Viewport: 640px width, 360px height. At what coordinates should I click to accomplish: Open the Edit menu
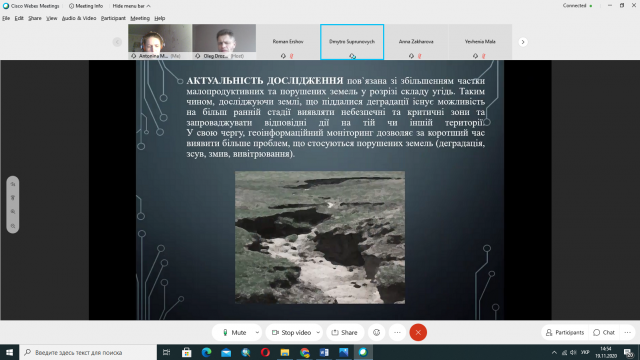click(19, 18)
